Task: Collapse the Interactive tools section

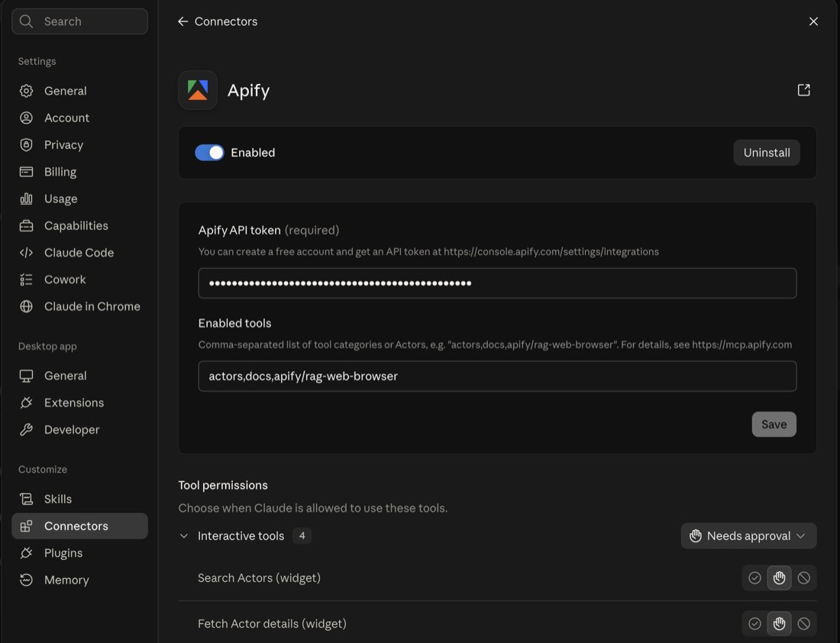Action: click(184, 536)
